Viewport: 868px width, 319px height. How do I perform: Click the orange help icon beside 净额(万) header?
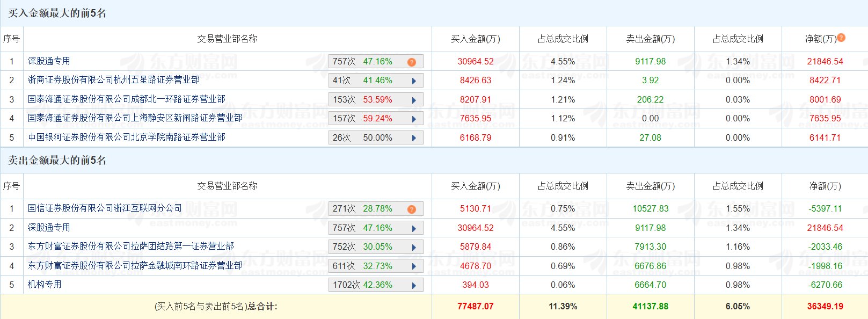(841, 38)
